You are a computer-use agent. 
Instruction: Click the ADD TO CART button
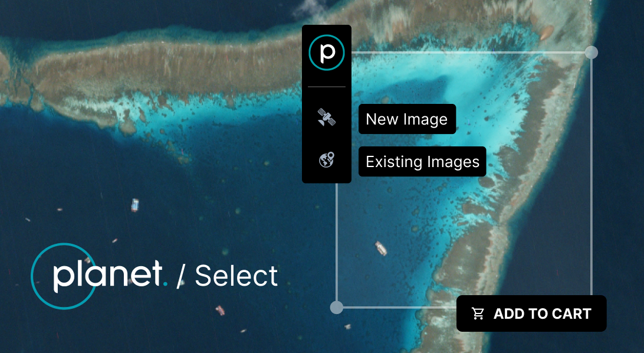tap(531, 313)
